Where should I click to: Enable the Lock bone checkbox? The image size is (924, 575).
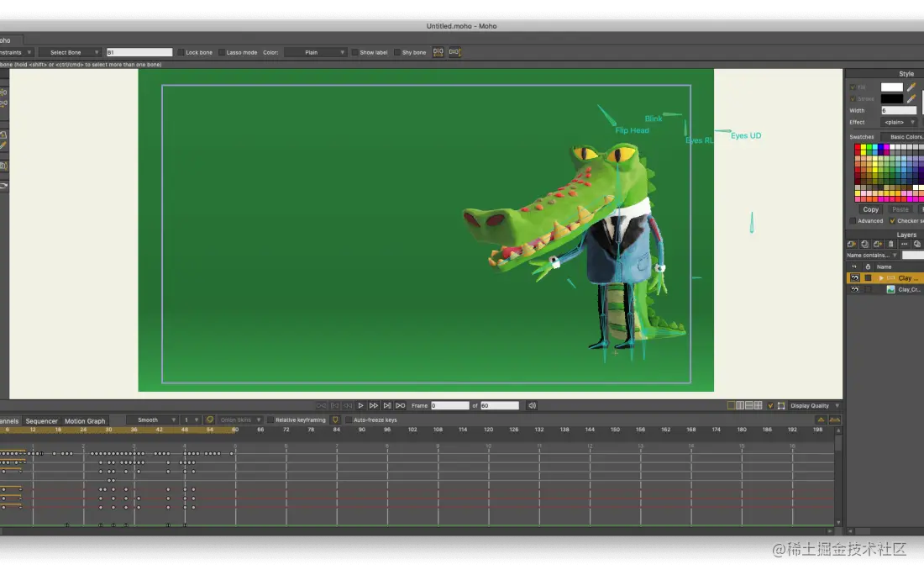click(181, 52)
